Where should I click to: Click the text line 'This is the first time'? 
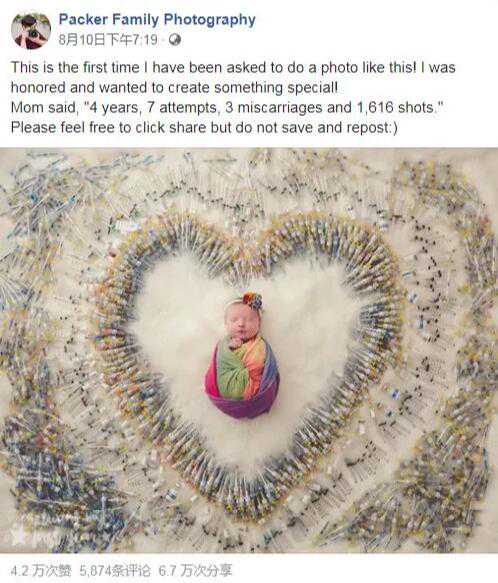tap(233, 68)
